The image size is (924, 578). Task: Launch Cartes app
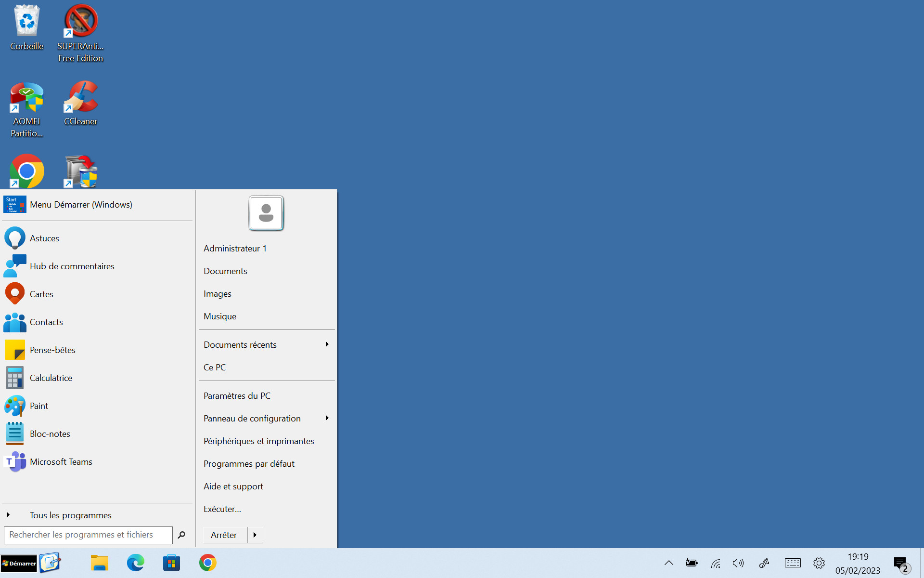click(97, 294)
